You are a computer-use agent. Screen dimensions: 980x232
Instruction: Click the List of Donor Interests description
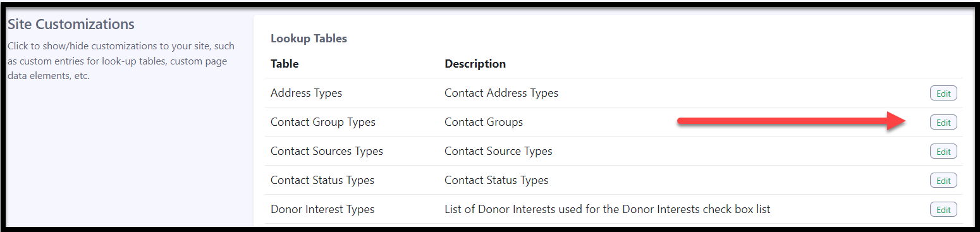tap(608, 209)
